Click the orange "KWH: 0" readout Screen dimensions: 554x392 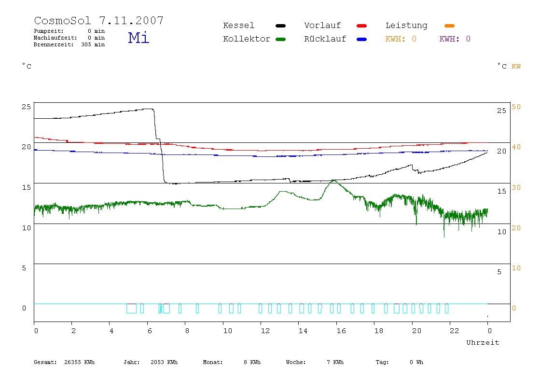401,39
